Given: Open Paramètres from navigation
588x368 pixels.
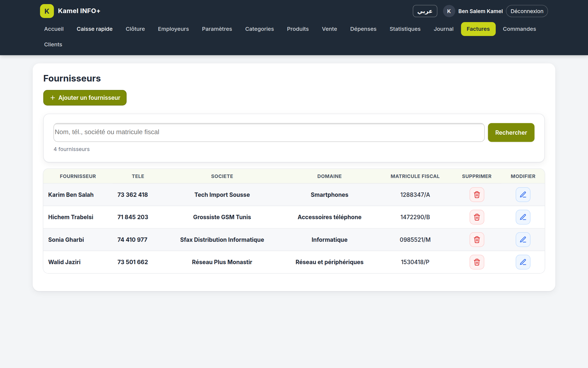Looking at the screenshot, I should 217,29.
